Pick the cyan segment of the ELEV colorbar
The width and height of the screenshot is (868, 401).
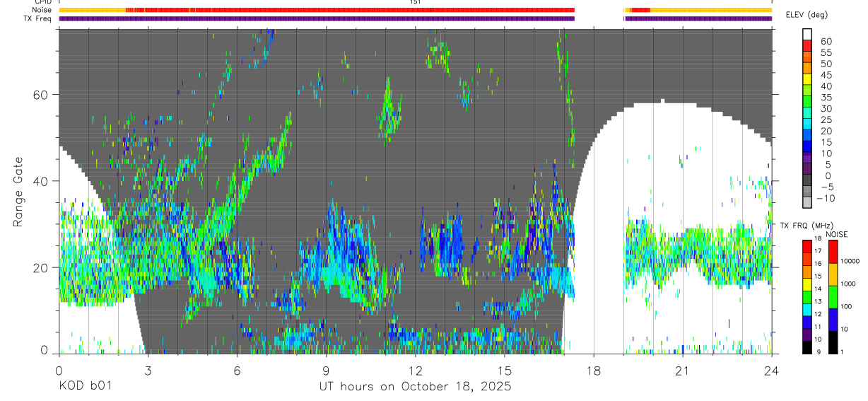point(808,123)
